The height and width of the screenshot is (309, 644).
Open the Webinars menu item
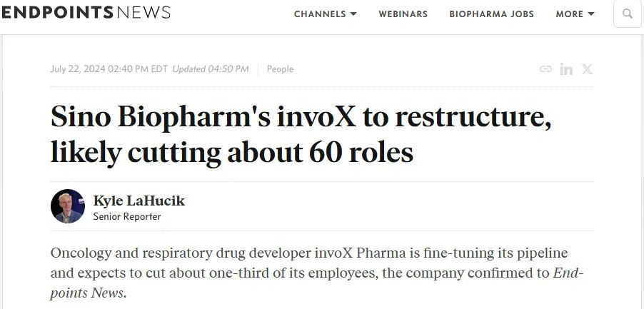click(x=403, y=14)
